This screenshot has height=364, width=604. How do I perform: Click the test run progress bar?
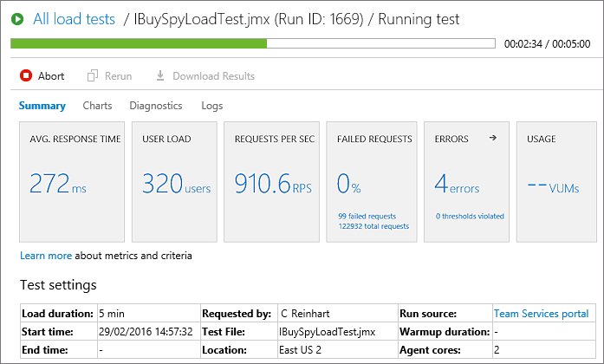point(253,43)
